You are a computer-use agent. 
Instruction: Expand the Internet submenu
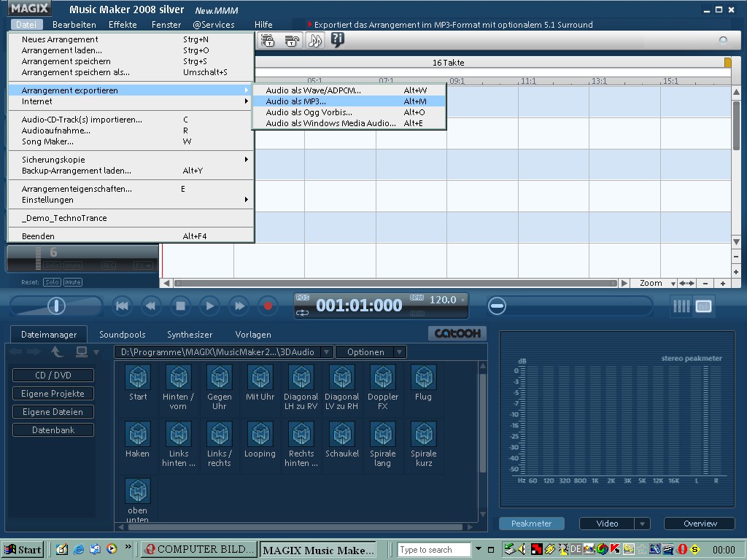tap(131, 101)
